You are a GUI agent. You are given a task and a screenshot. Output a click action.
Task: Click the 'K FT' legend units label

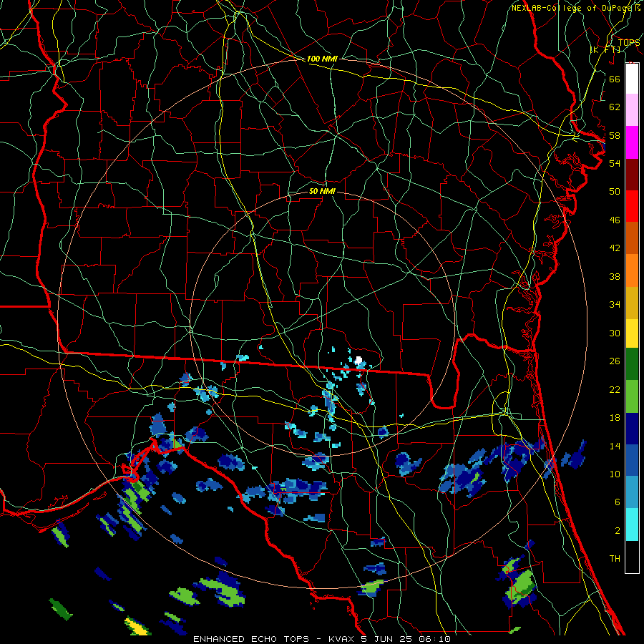point(607,49)
